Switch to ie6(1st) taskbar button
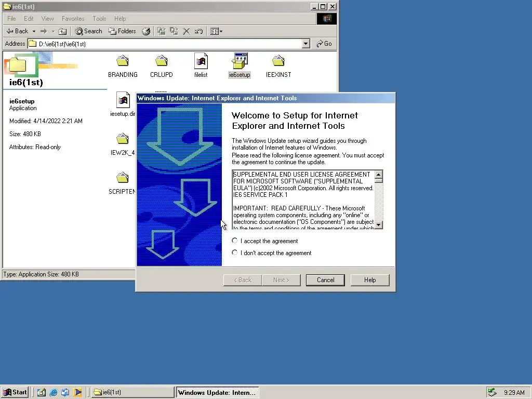This screenshot has height=399, width=532. pyautogui.click(x=132, y=392)
